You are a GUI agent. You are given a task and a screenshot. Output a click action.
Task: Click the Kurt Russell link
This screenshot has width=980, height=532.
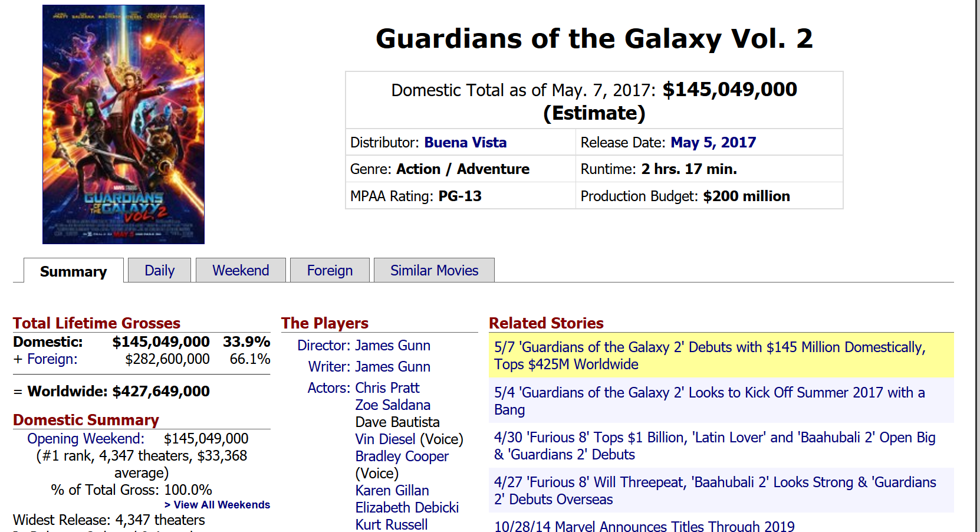click(392, 524)
